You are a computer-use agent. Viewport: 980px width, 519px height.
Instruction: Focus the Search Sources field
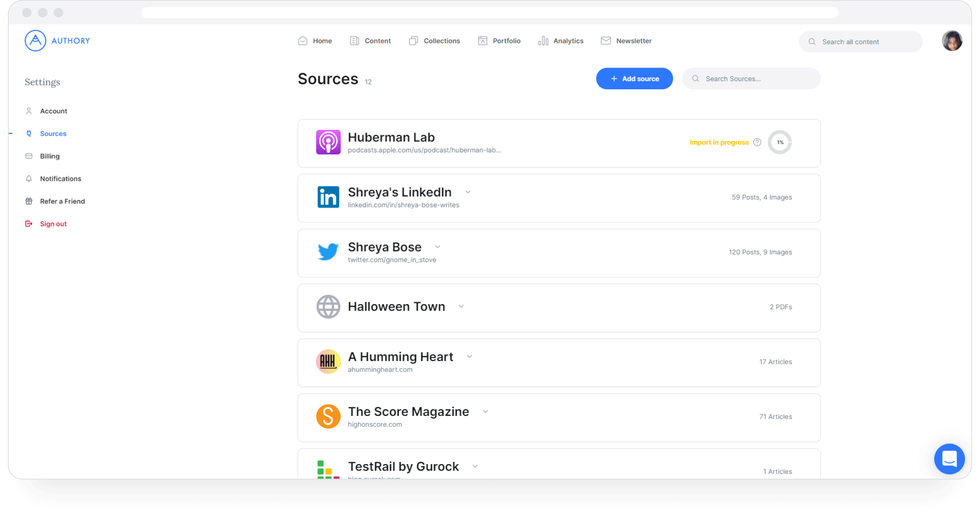(751, 79)
